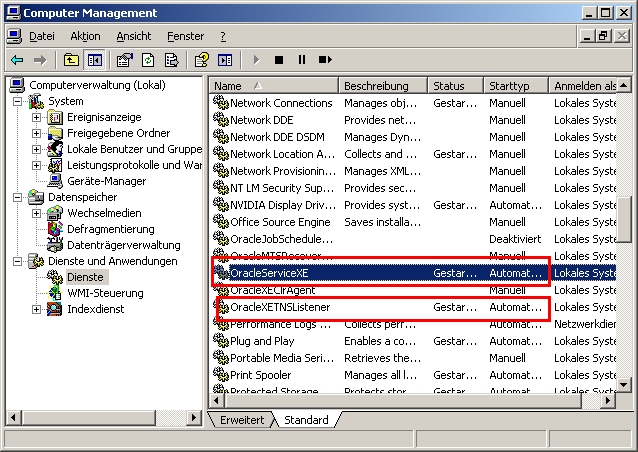Pause the service with pause icon

point(302,60)
